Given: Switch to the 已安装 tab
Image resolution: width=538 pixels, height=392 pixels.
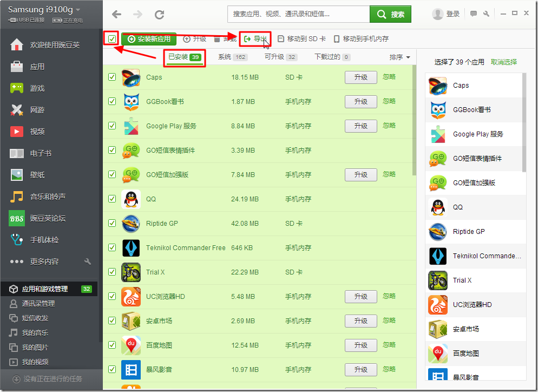Looking at the screenshot, I should point(185,57).
